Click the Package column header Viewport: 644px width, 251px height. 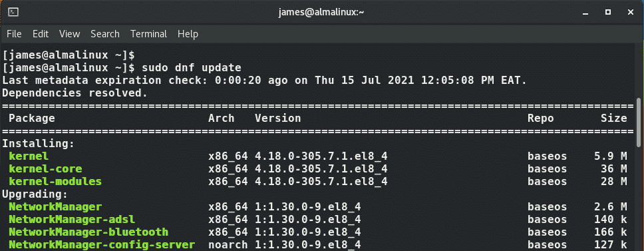point(32,119)
